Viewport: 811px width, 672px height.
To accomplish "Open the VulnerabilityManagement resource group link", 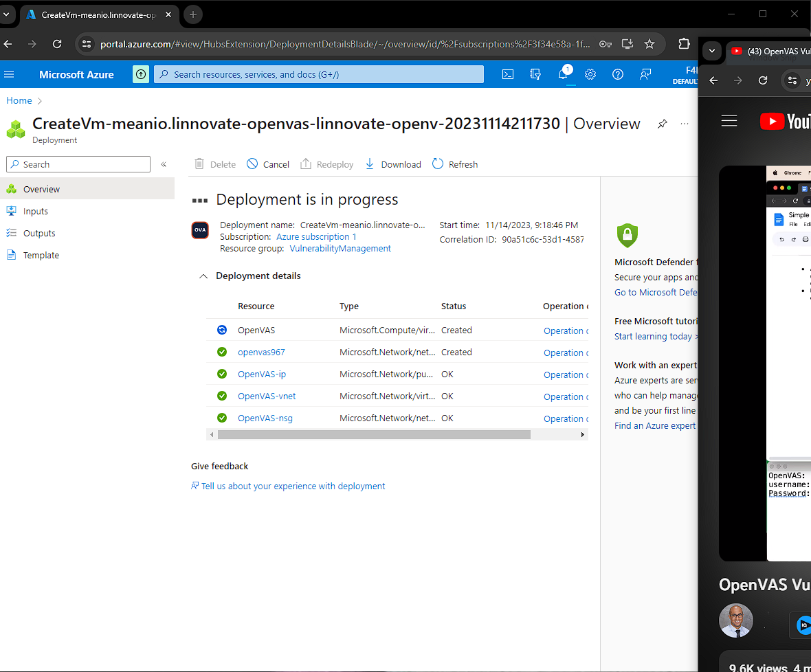I will (340, 249).
